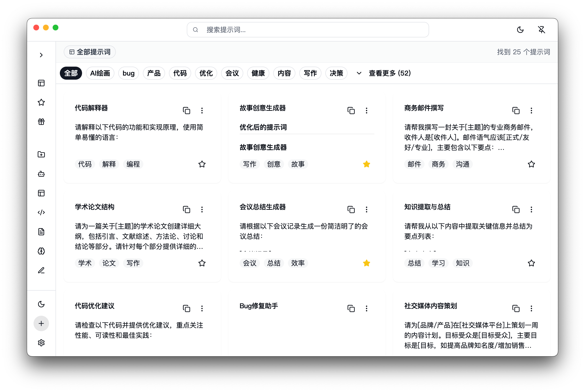Unfavorite the 故事创意生成器 card
Screen dimensions: 585x392
click(367, 164)
